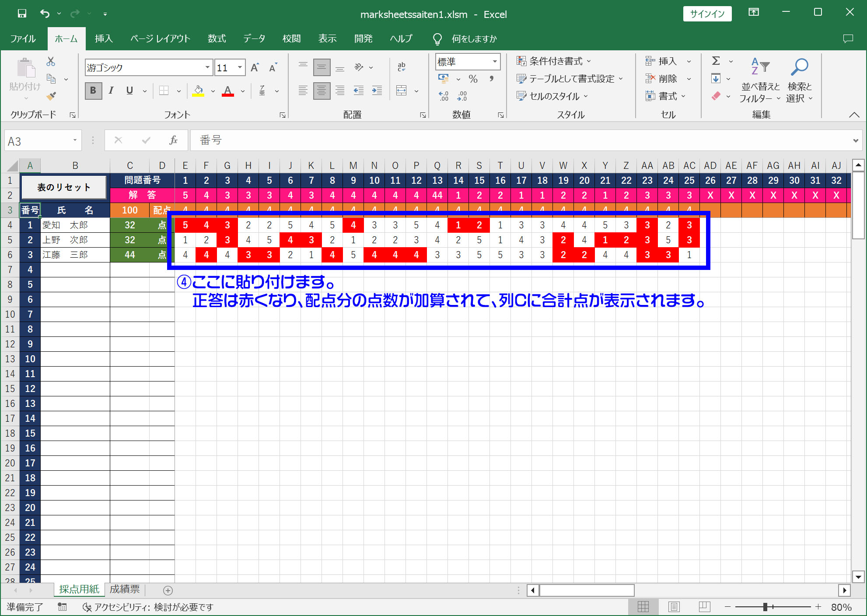Open the Name Box dropdown arrow
867x616 pixels.
[75, 140]
